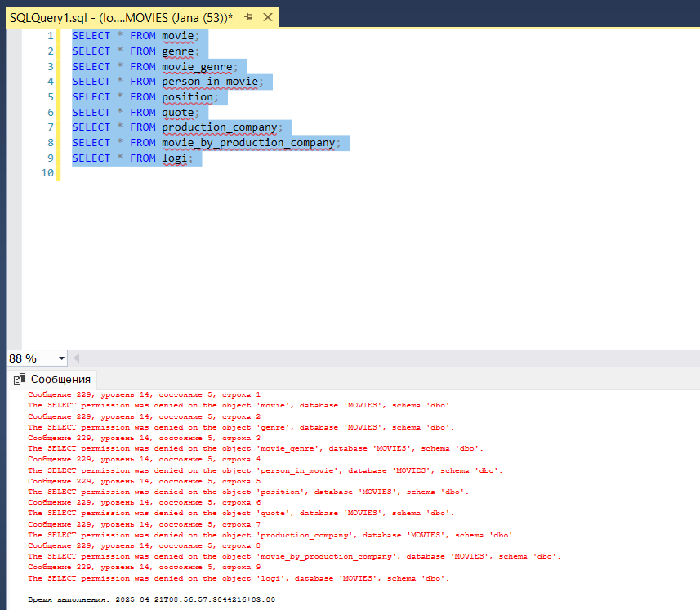Click person_in_movie in the query editor
The image size is (700, 610).
point(210,82)
